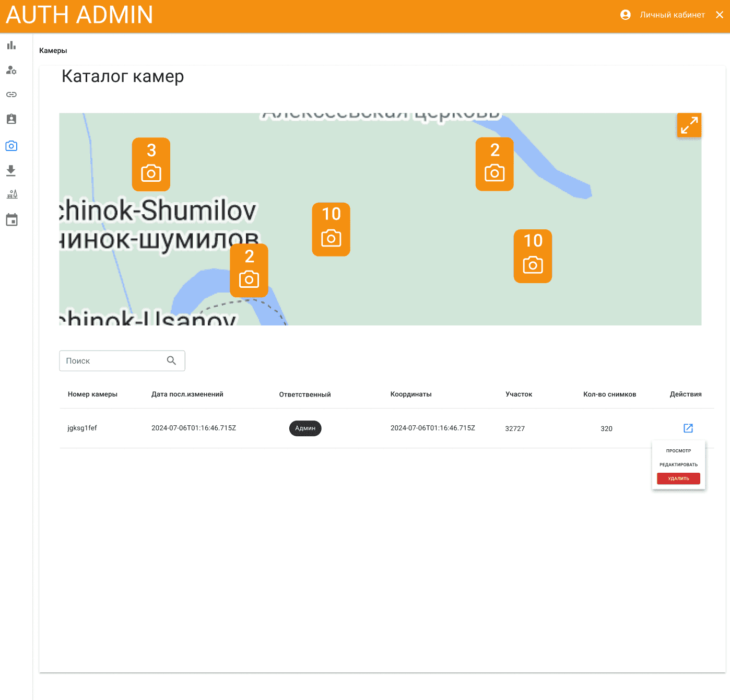The image size is (730, 700).
Task: Choose Просмотр in actions menu
Action: 678,451
